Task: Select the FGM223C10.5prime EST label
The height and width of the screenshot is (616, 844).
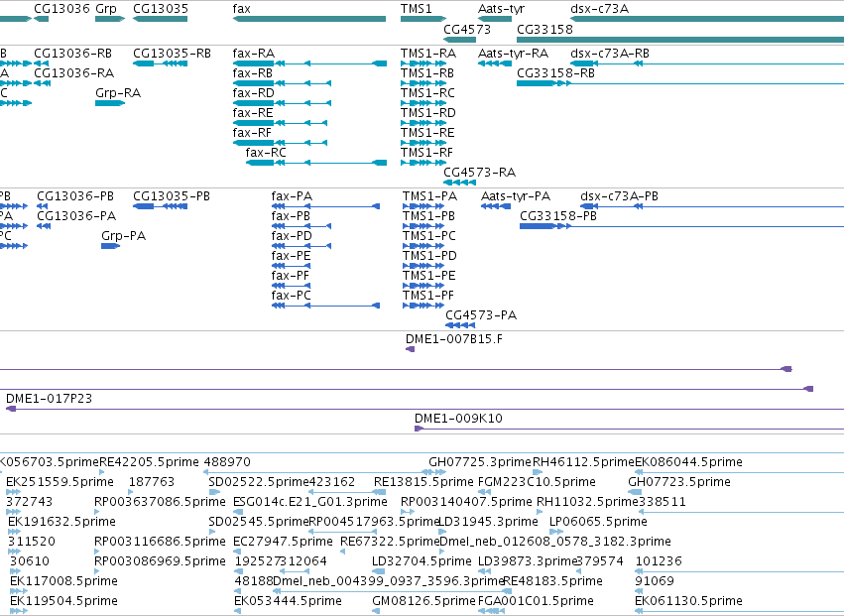Action: click(x=537, y=481)
